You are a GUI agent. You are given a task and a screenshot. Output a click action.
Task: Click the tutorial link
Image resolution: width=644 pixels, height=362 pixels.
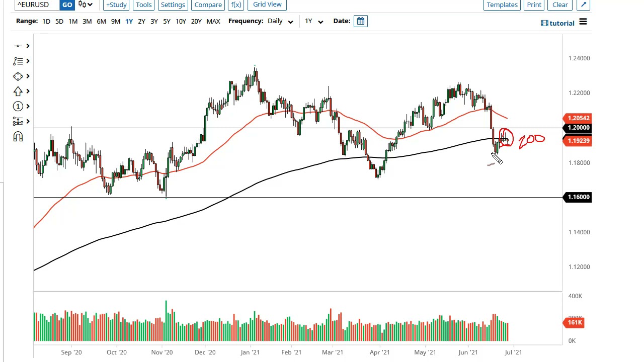tap(557, 23)
